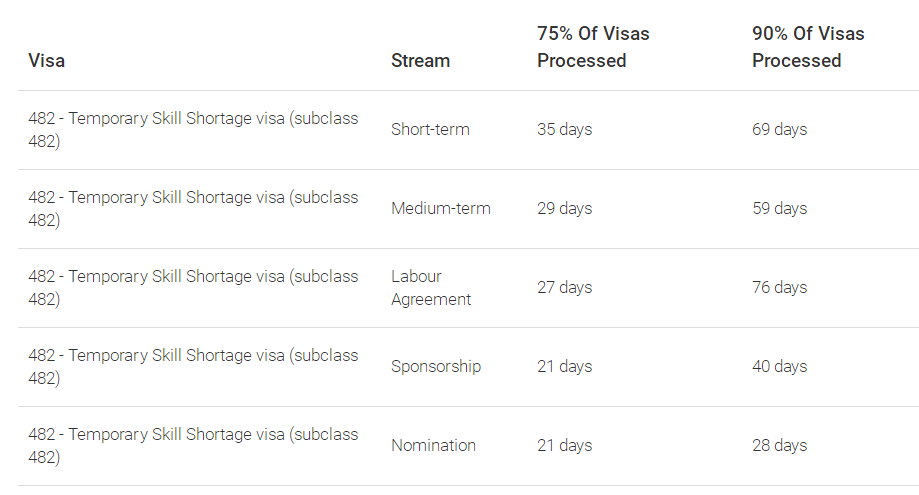The height and width of the screenshot is (495, 919).
Task: Select the Labour Agreement stream cell
Action: (x=431, y=288)
